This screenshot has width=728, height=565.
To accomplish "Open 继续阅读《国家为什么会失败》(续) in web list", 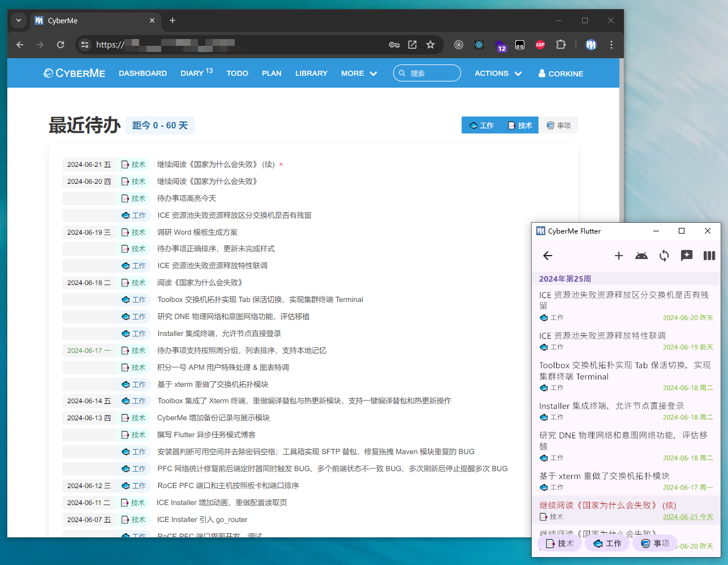I will coord(216,165).
